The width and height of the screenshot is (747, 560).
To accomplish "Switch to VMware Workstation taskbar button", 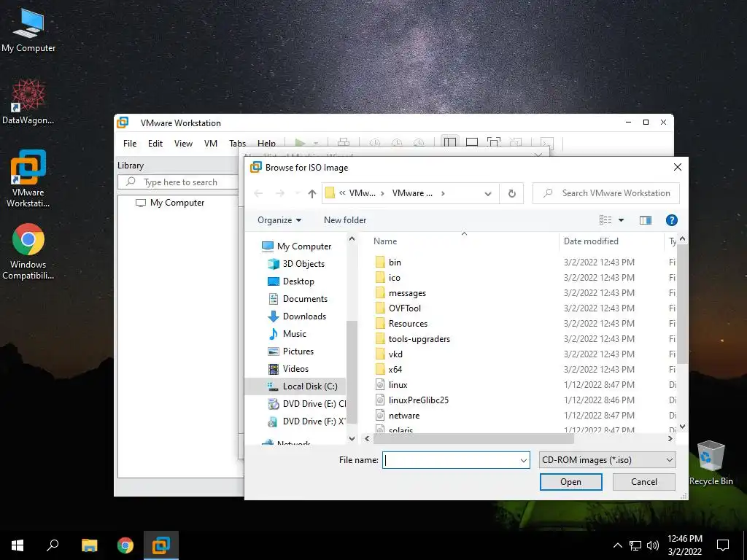I will [161, 545].
